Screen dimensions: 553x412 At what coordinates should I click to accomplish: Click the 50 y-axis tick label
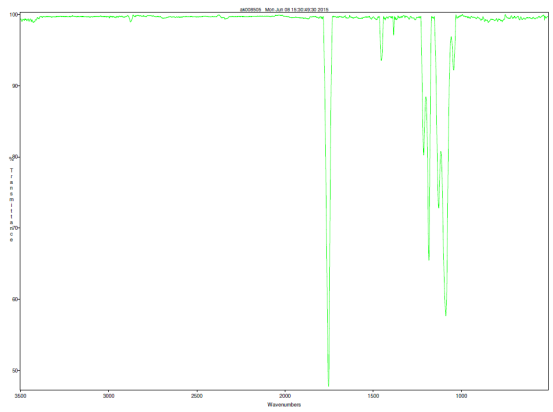[x=15, y=370]
